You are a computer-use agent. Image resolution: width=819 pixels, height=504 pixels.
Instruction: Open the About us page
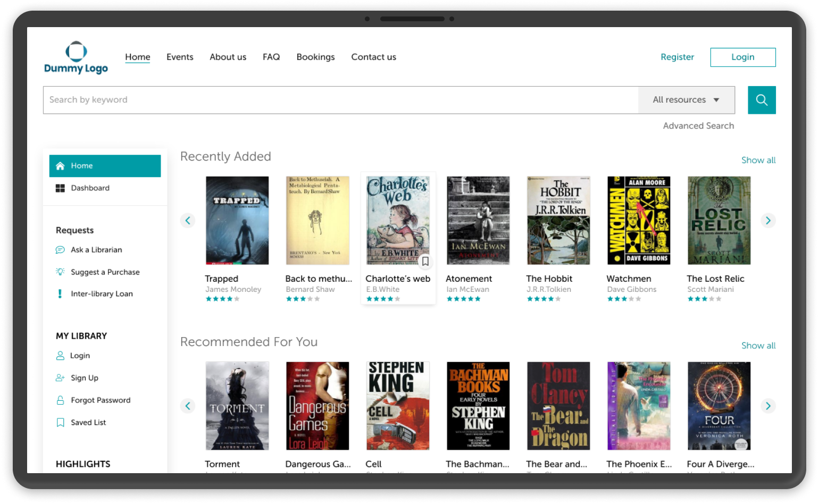(x=228, y=57)
